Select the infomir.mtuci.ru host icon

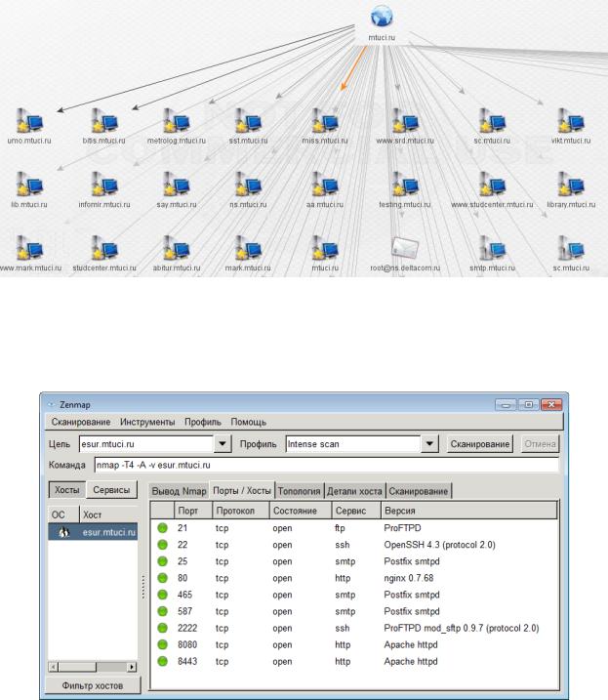click(104, 185)
